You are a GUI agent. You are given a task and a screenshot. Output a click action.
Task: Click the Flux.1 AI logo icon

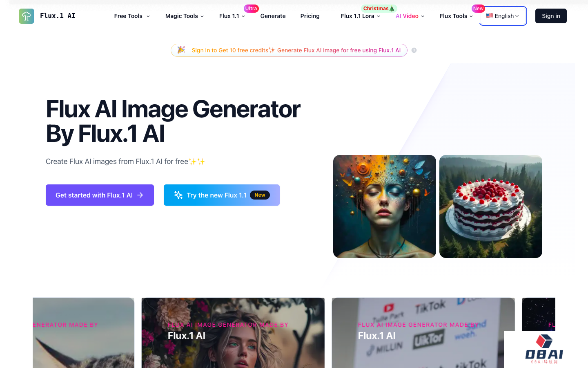(x=27, y=16)
